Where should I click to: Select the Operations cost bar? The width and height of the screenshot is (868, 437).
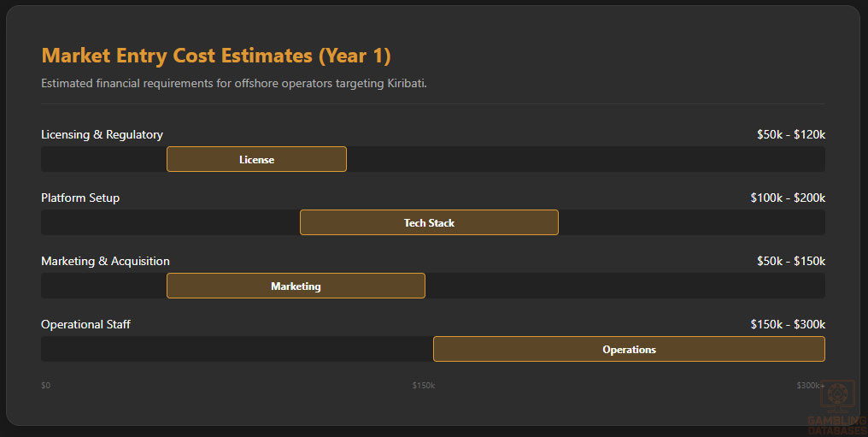point(629,349)
